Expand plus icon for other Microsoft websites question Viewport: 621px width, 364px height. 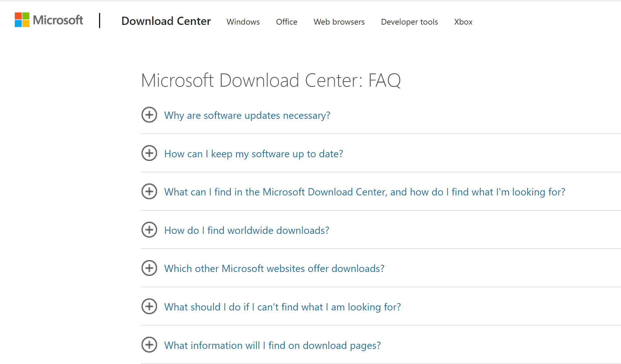click(x=149, y=268)
